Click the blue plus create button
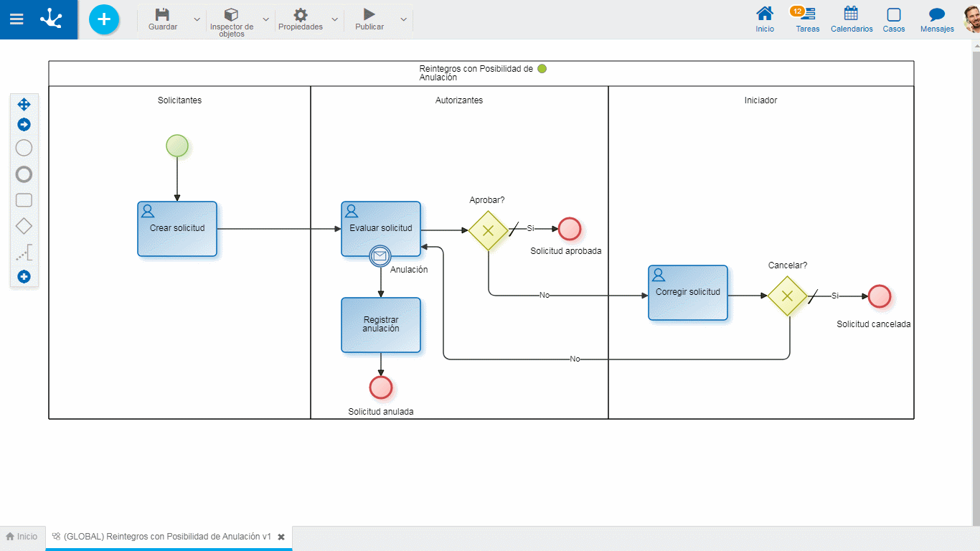This screenshot has width=980, height=551. [104, 19]
